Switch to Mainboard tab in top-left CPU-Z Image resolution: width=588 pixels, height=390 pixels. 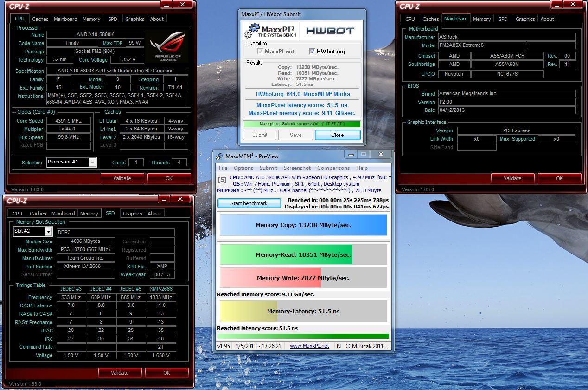click(x=65, y=19)
